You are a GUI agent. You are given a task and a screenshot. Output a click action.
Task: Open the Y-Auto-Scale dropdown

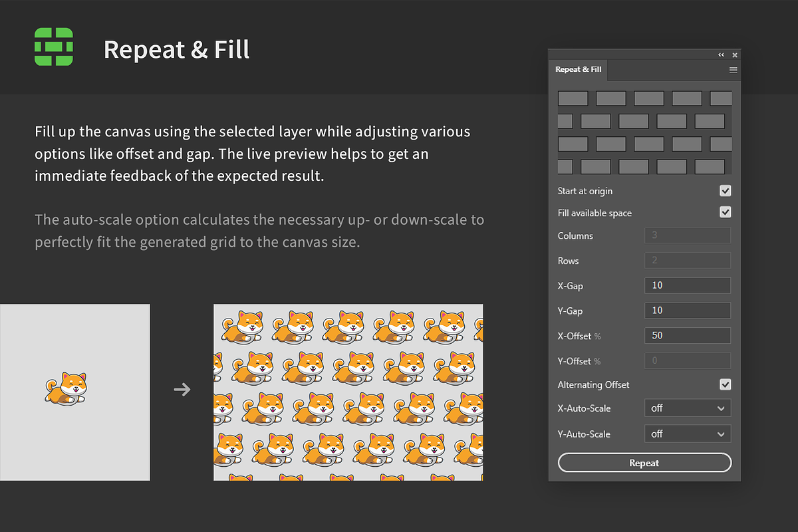[688, 434]
